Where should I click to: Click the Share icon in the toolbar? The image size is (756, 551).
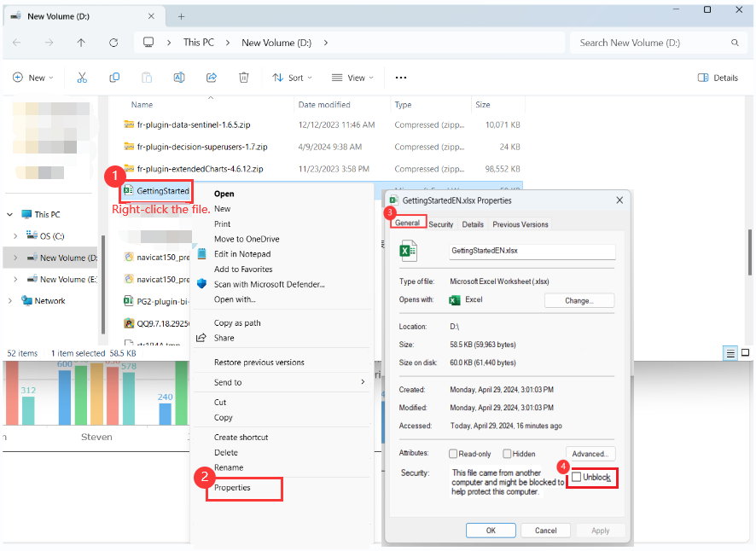[x=211, y=77]
